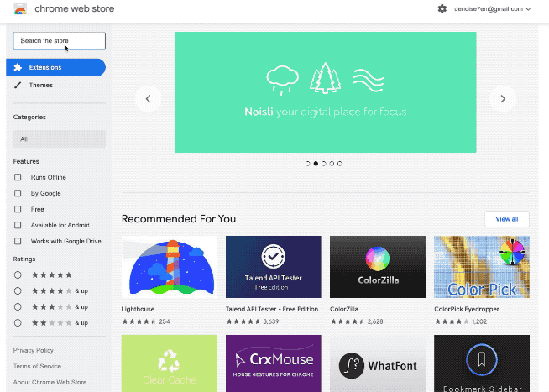The width and height of the screenshot is (549, 392).
Task: Open the WhatFont extension icon
Action: point(377,363)
